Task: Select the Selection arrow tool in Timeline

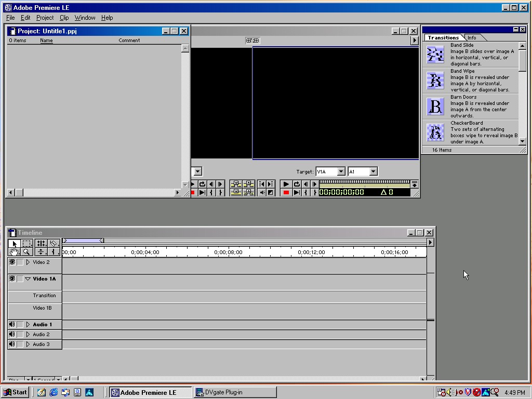Action: click(x=14, y=244)
